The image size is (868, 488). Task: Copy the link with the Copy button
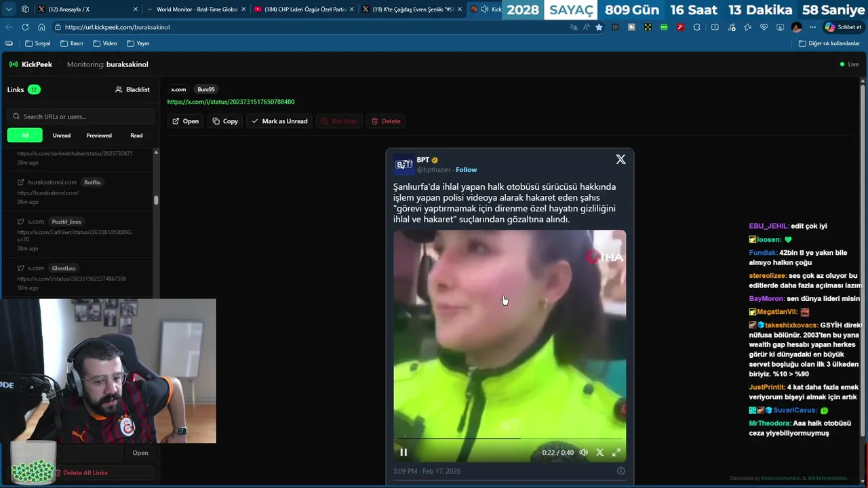point(225,121)
